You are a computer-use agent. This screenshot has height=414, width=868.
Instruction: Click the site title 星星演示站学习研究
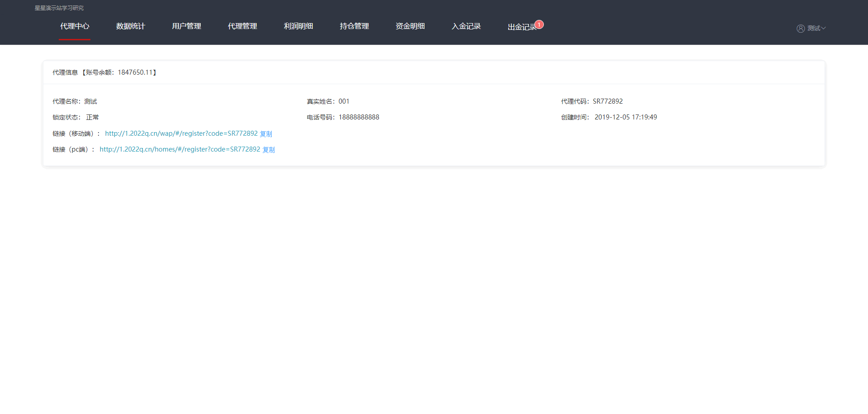click(x=59, y=8)
